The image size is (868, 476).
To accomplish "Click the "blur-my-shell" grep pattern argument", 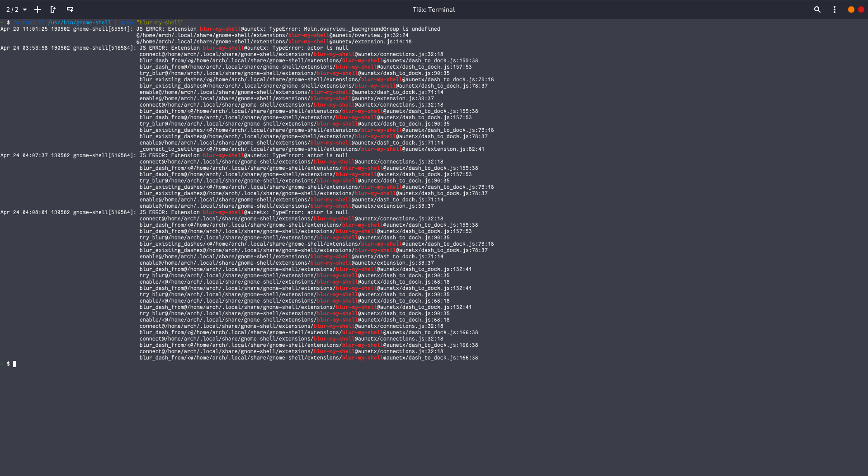I will (161, 22).
